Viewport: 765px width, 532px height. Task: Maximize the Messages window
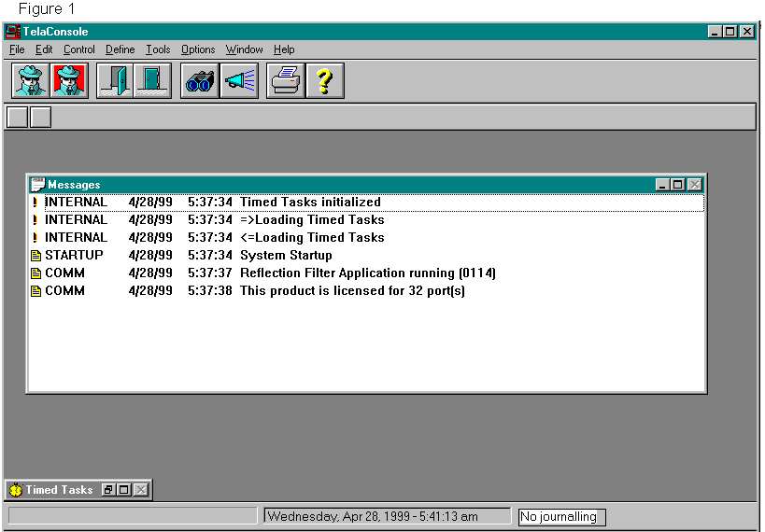point(677,185)
